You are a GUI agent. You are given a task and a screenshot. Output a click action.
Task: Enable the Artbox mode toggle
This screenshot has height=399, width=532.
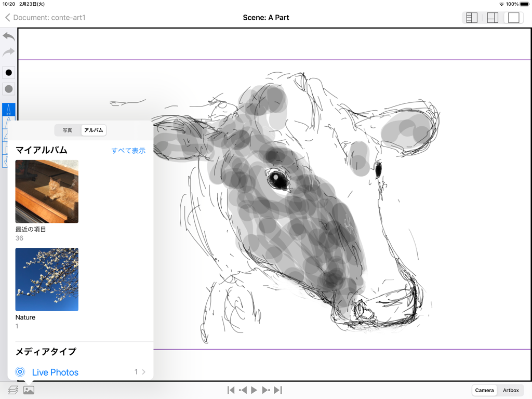[x=511, y=390]
